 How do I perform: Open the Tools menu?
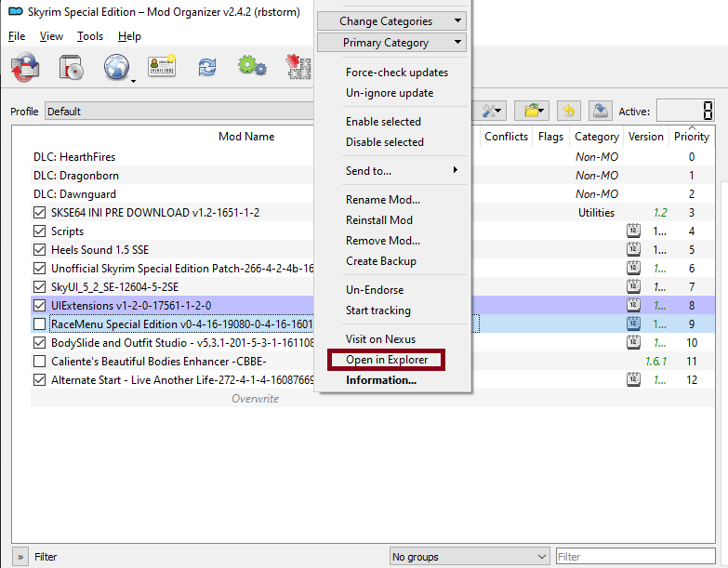coord(90,36)
